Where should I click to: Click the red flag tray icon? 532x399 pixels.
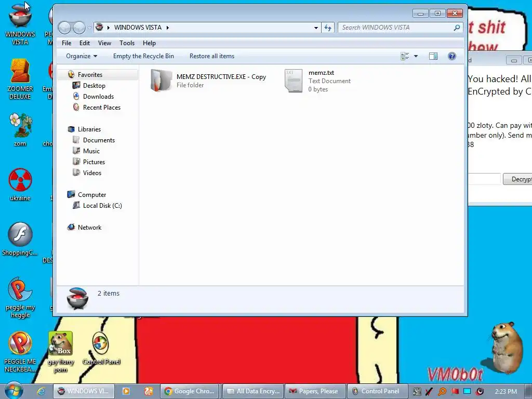pyautogui.click(x=455, y=391)
